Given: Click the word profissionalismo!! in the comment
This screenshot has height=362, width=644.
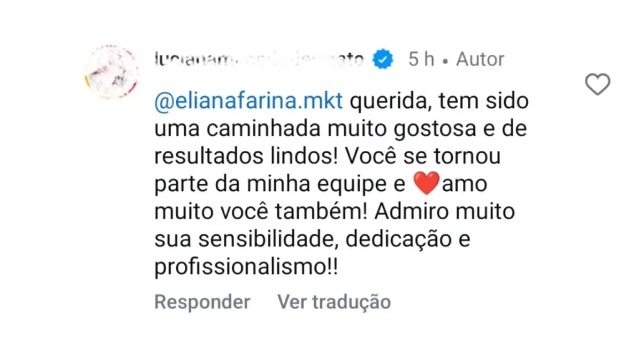Looking at the screenshot, I should (x=246, y=267).
